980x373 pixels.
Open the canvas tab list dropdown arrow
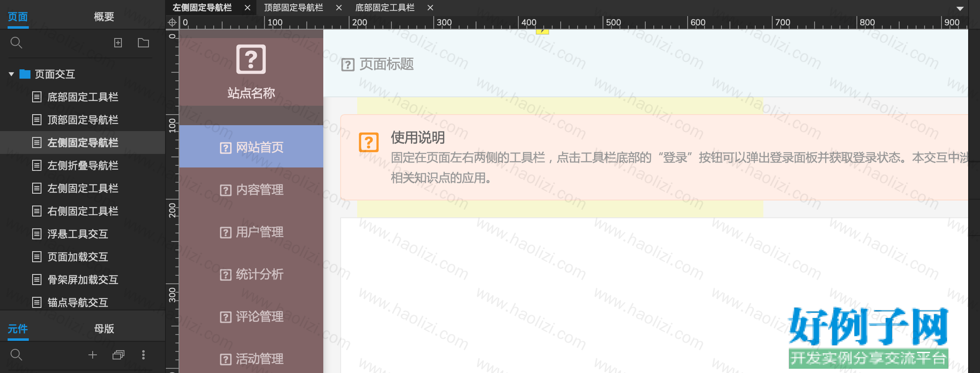pyautogui.click(x=960, y=8)
